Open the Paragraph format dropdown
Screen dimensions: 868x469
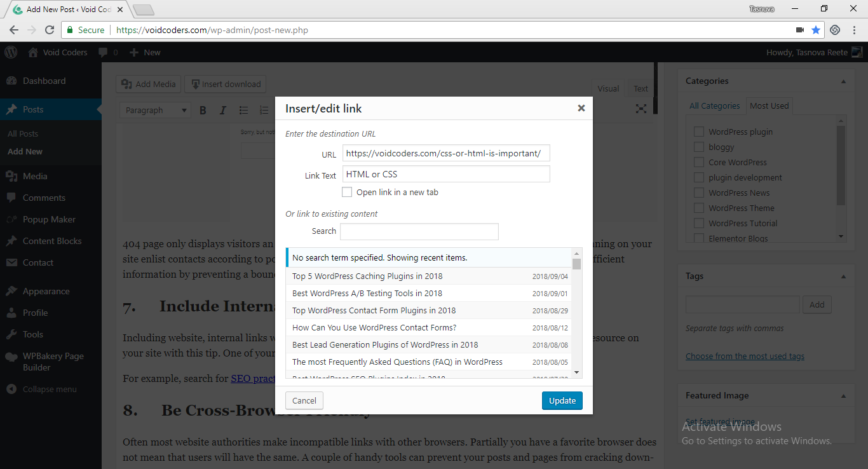click(x=155, y=110)
